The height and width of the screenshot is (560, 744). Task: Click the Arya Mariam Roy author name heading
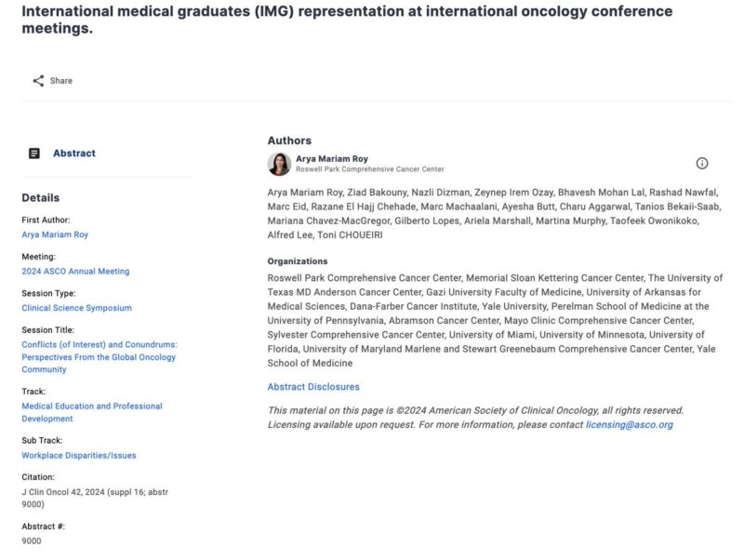click(x=332, y=158)
